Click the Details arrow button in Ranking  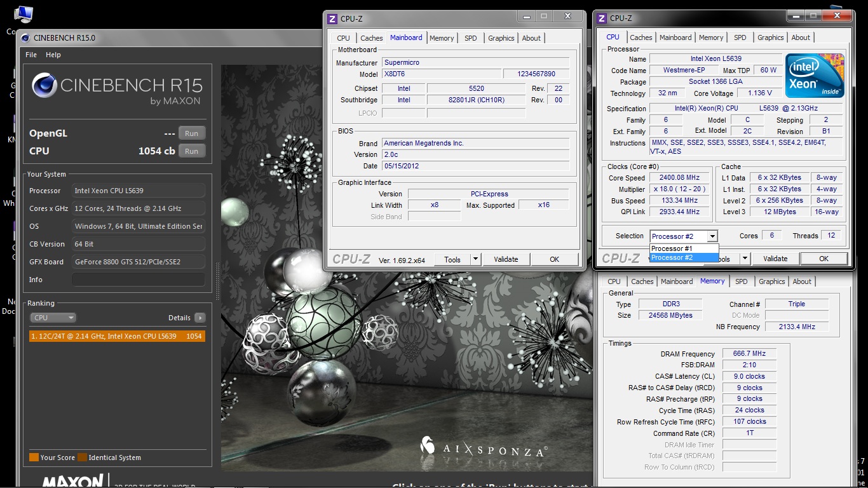coord(200,318)
